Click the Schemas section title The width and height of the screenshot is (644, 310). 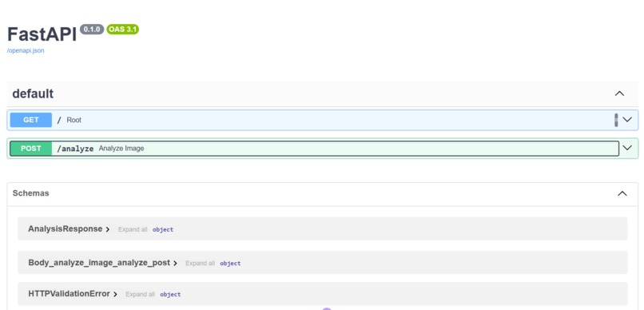click(x=31, y=193)
